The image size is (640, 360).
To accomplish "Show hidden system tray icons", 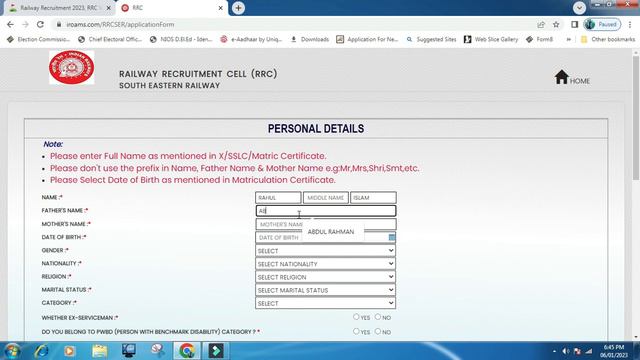I will pyautogui.click(x=554, y=351).
